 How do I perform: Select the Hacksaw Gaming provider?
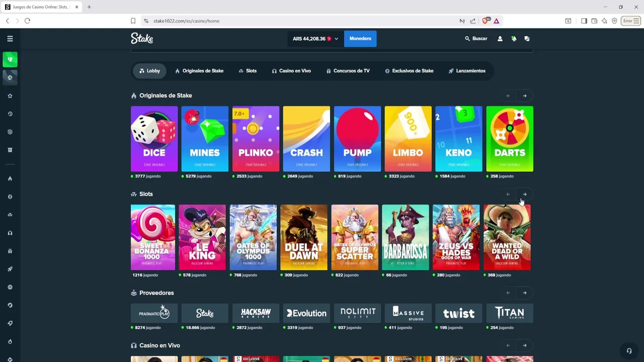click(256, 313)
